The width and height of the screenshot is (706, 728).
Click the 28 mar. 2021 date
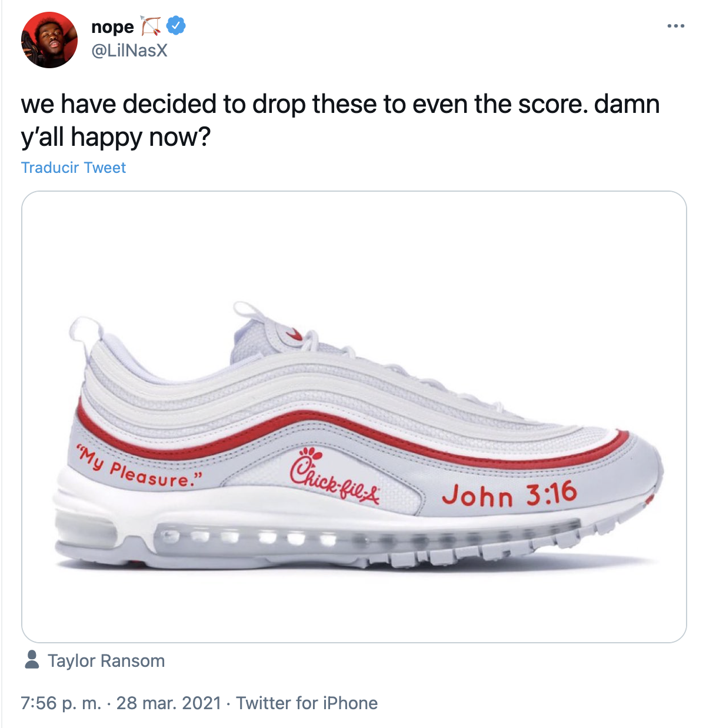tap(168, 703)
